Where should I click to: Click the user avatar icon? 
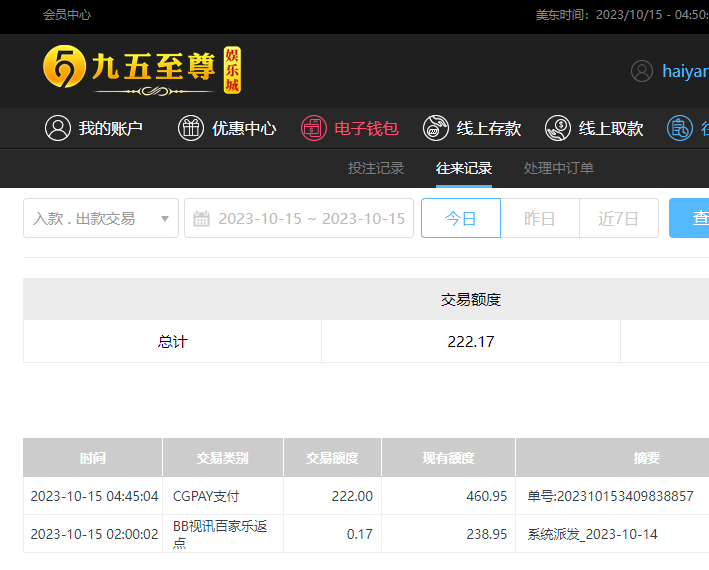tap(642, 71)
